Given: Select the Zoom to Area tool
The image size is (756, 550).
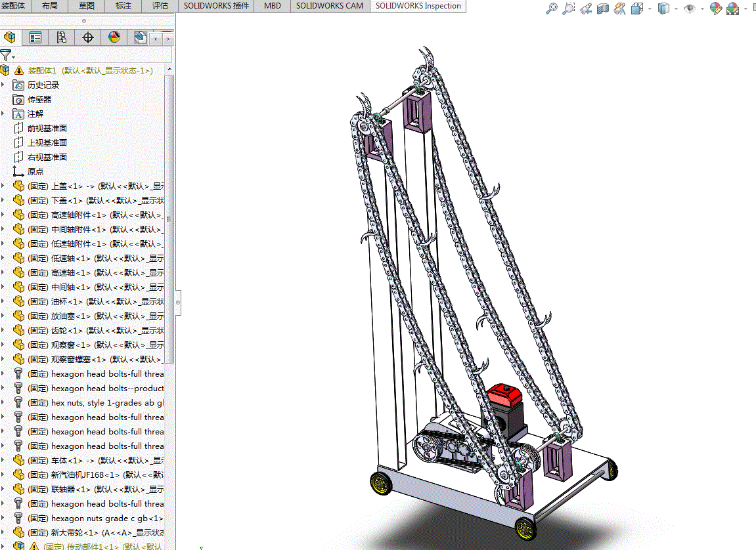Looking at the screenshot, I should point(569,8).
